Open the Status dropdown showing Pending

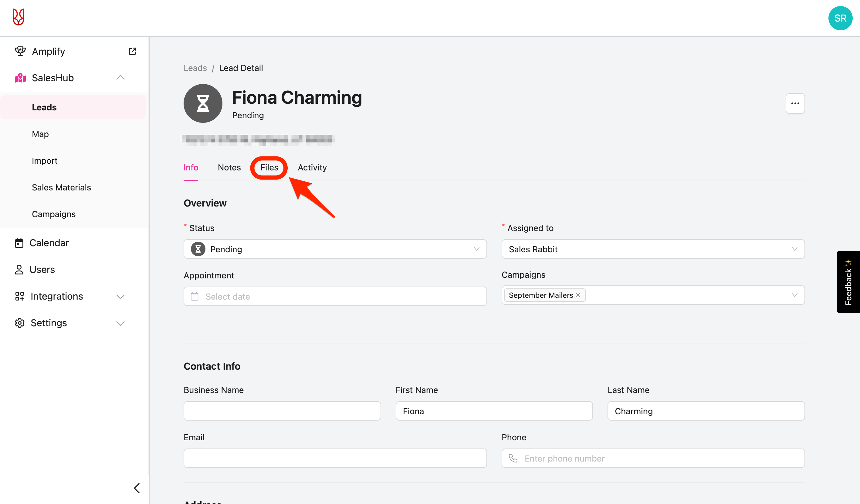[335, 249]
